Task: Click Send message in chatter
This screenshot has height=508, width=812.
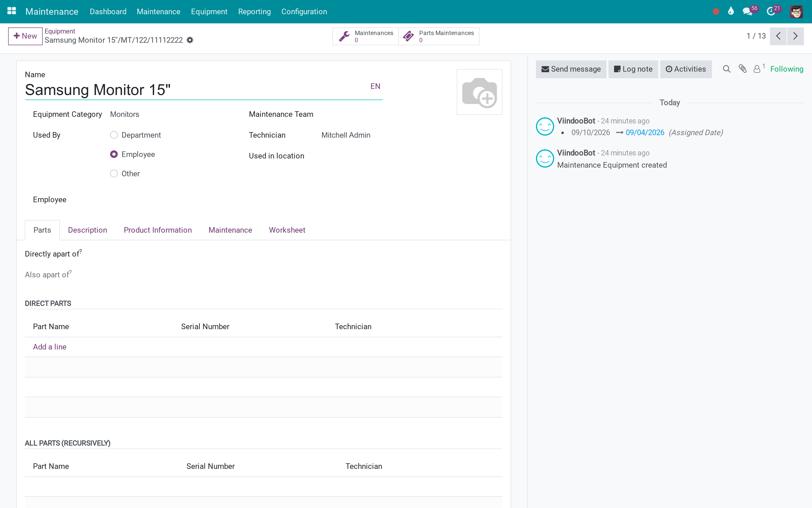Action: pyautogui.click(x=571, y=69)
